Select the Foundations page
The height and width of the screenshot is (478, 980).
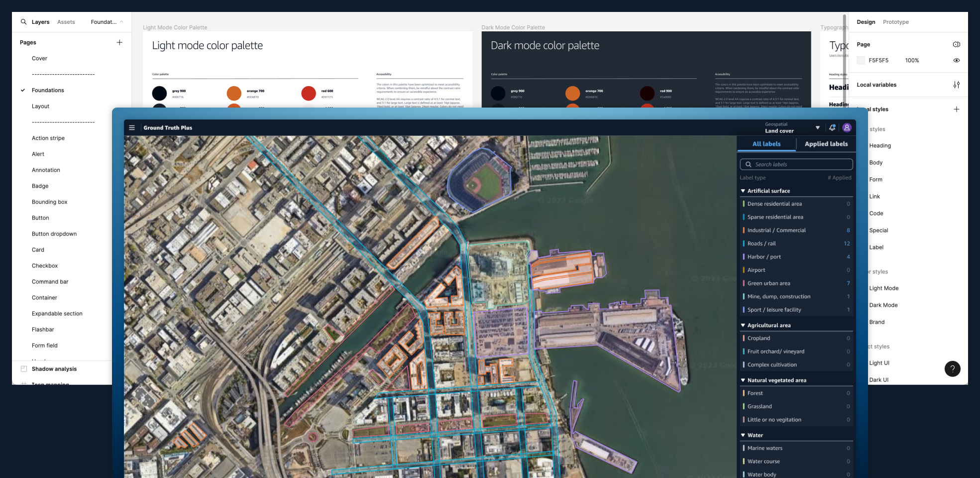(48, 90)
